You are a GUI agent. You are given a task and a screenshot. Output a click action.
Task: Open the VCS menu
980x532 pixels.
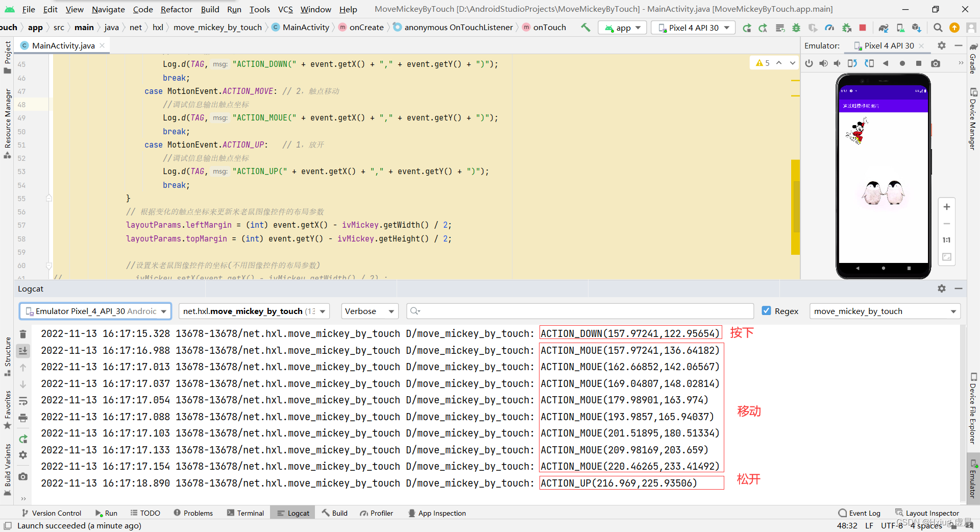tap(285, 9)
